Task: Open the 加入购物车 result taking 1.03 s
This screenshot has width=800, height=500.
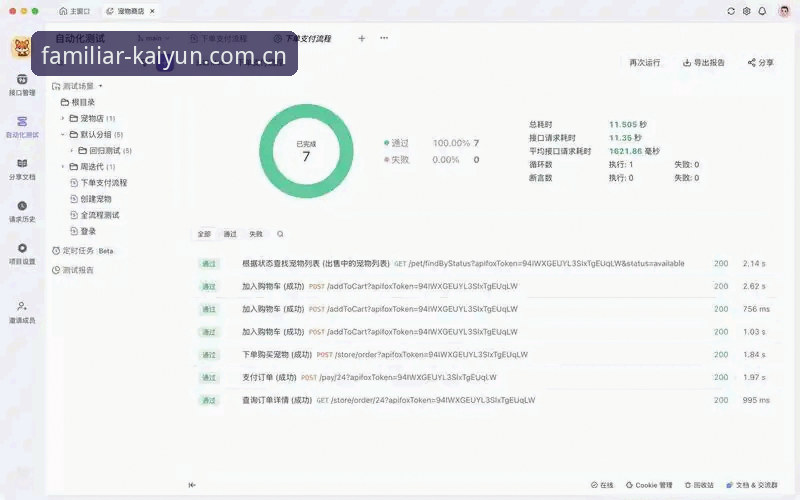Action: [485, 332]
